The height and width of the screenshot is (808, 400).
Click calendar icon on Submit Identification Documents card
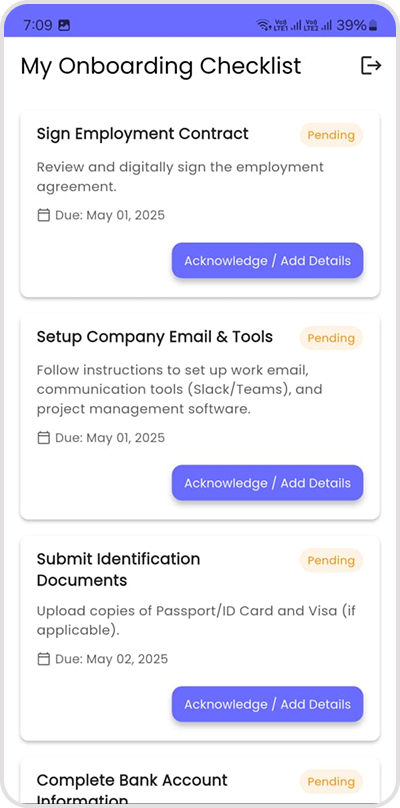44,659
